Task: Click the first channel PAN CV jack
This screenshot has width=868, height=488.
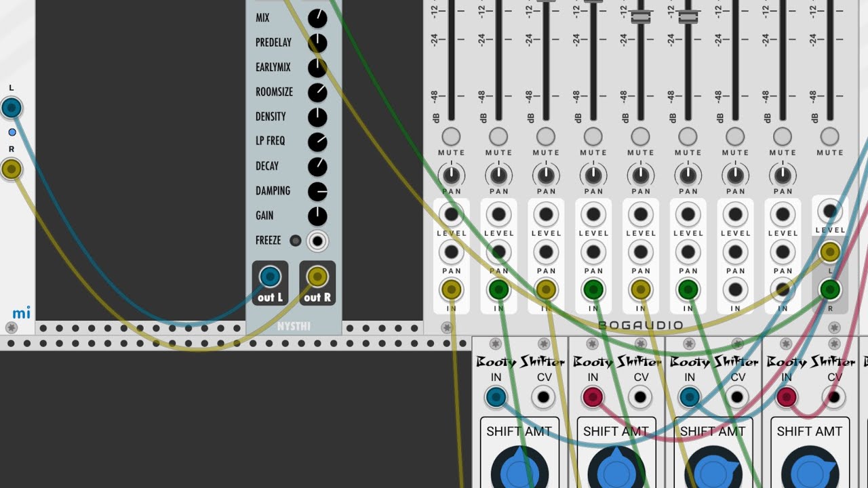Action: [451, 253]
